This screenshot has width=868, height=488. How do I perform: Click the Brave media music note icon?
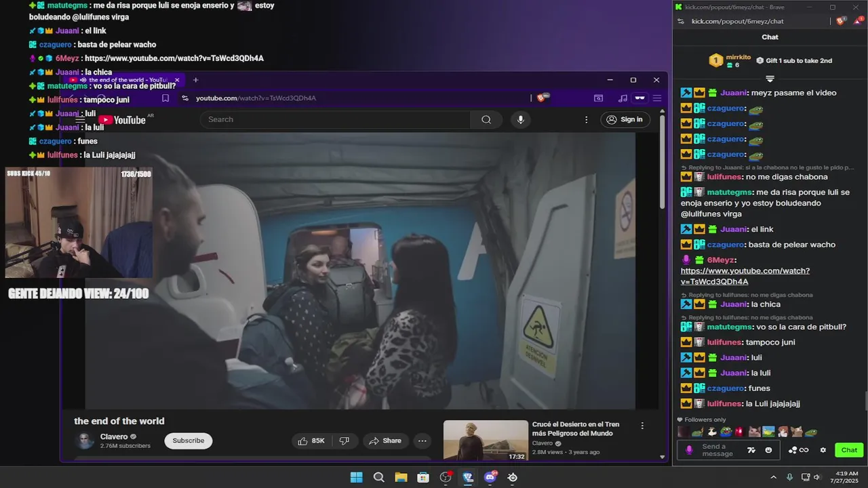tap(623, 98)
